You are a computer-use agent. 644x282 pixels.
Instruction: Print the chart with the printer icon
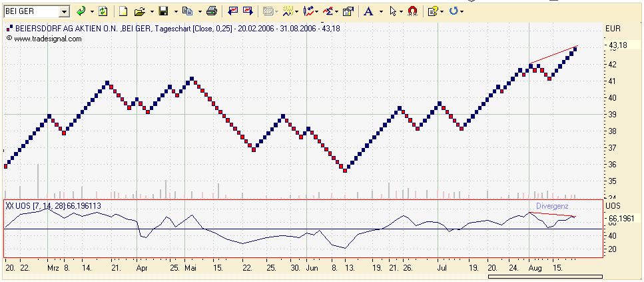(x=212, y=11)
